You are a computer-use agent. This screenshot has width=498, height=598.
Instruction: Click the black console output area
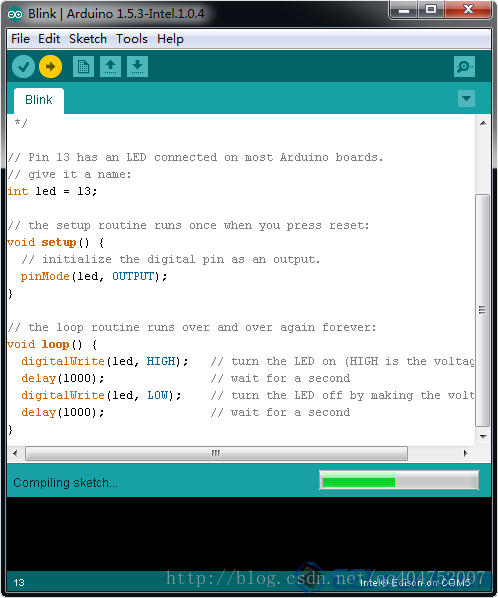click(x=249, y=534)
